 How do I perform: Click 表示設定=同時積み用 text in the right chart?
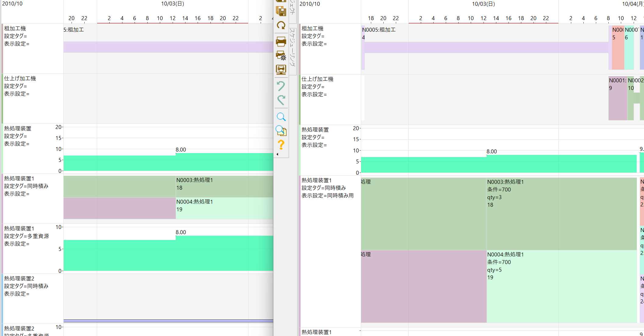pos(328,195)
